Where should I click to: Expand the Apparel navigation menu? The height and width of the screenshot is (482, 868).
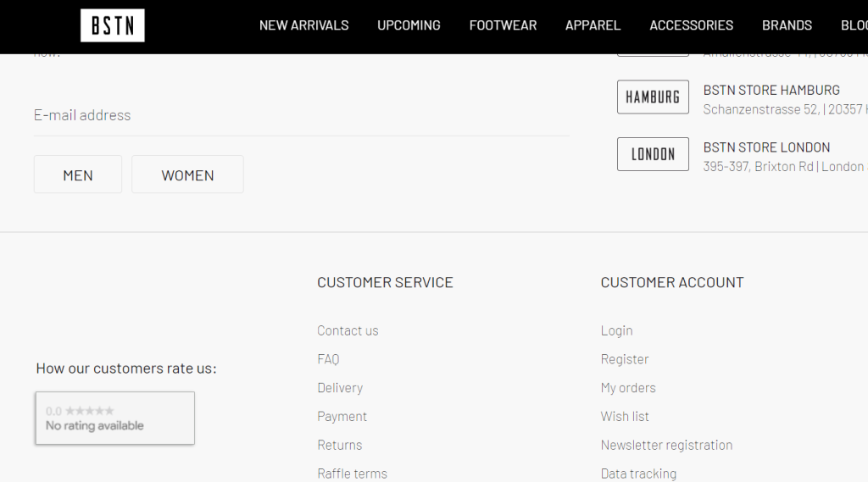coord(593,25)
